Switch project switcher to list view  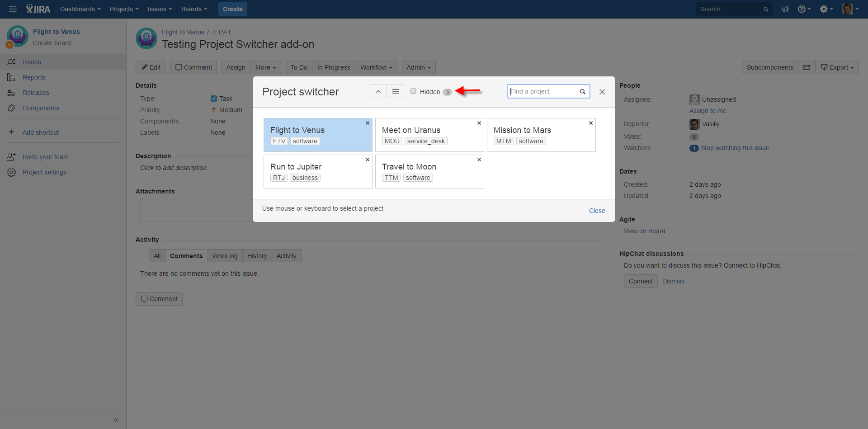tap(395, 91)
